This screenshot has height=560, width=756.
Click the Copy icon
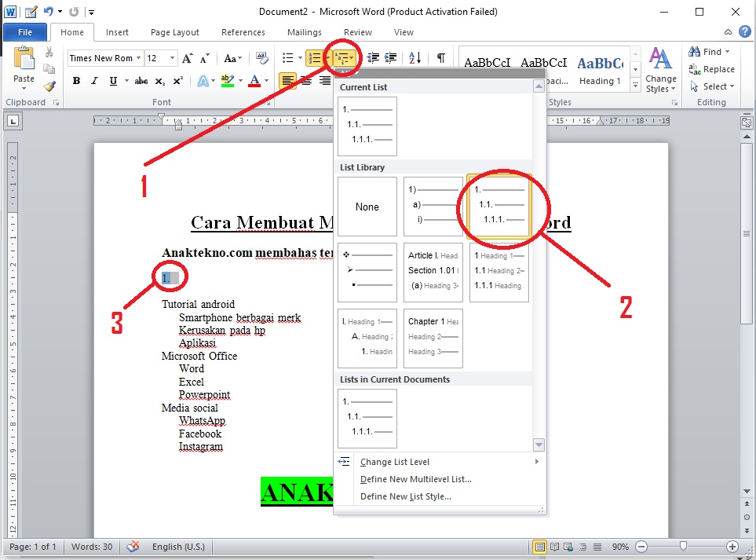tap(49, 69)
